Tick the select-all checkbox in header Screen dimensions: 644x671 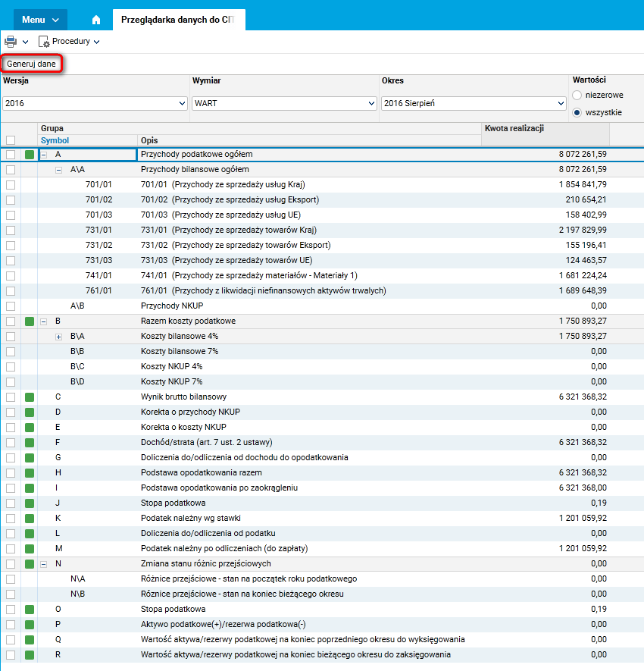(11, 140)
